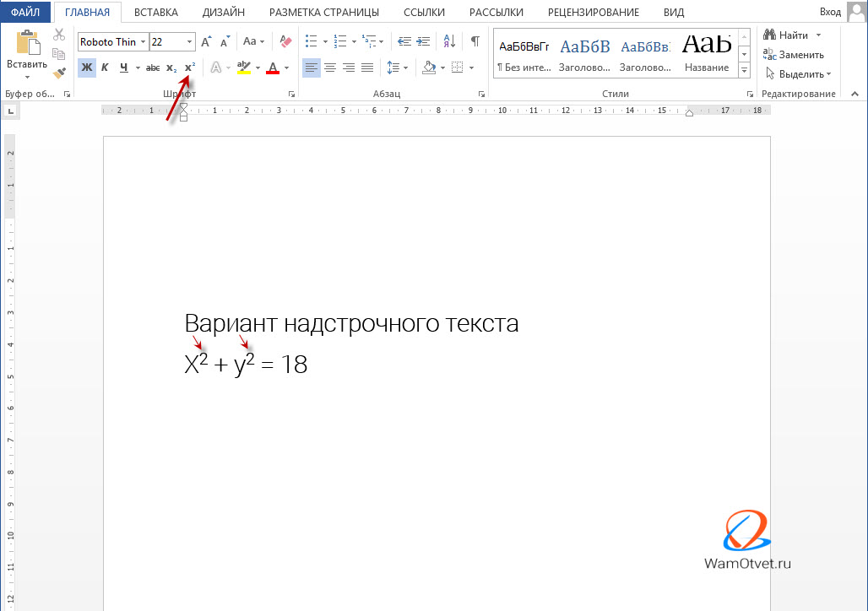Click the red font color swatch

272,68
